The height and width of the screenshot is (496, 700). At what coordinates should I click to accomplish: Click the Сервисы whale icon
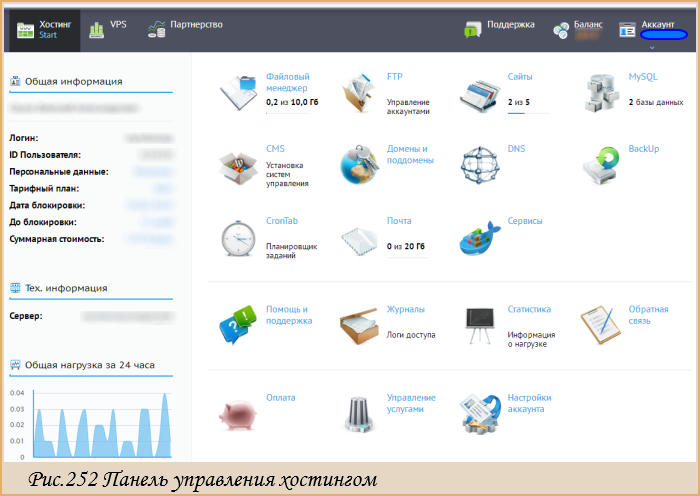tap(479, 238)
